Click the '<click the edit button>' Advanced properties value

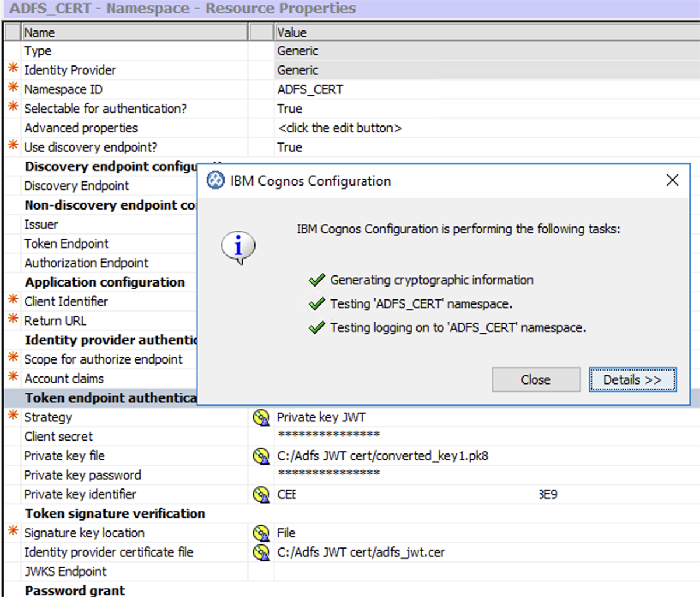(340, 128)
